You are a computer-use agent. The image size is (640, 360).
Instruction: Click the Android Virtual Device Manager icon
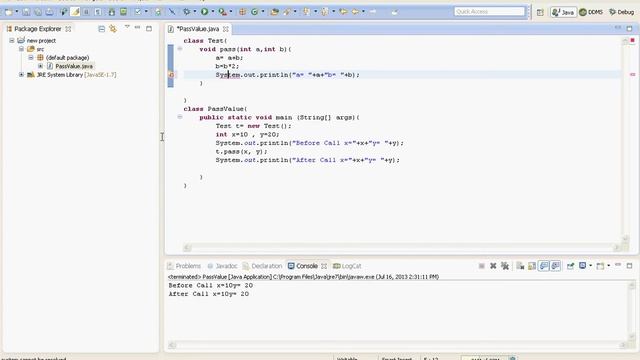tap(123, 12)
